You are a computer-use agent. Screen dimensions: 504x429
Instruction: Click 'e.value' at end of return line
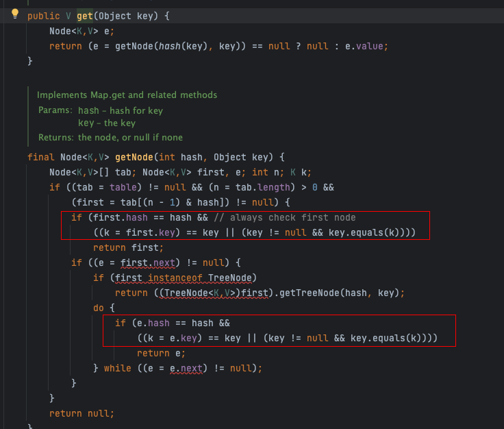pos(364,47)
